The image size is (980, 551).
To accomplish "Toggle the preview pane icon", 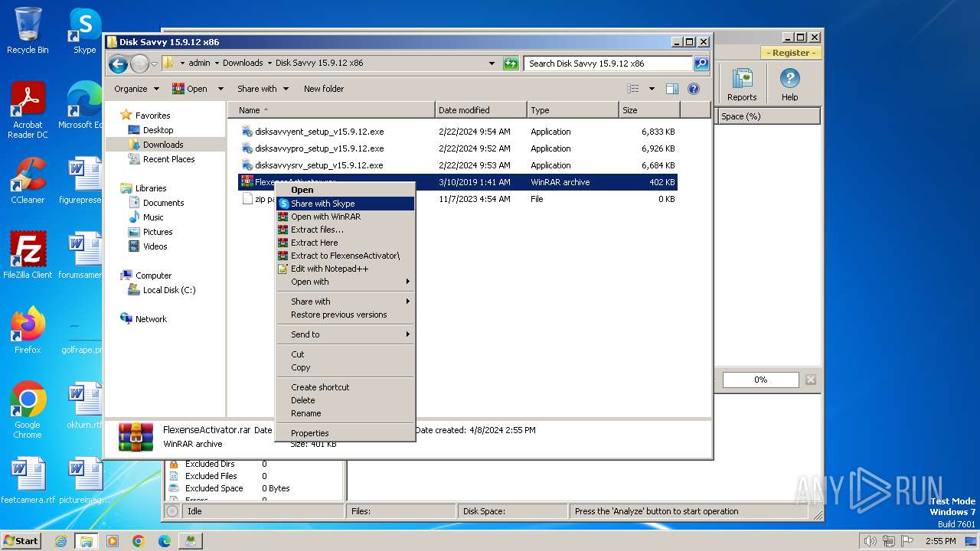I will coord(671,89).
